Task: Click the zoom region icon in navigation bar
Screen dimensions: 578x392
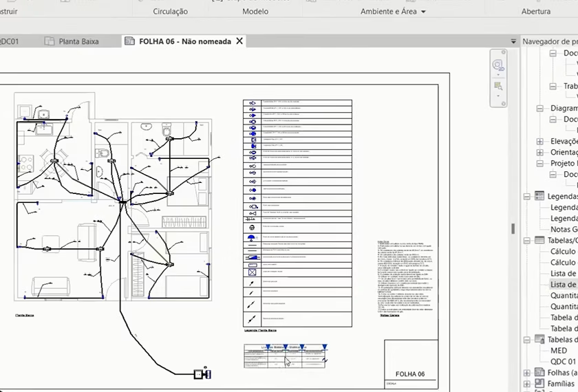Action: (x=498, y=86)
